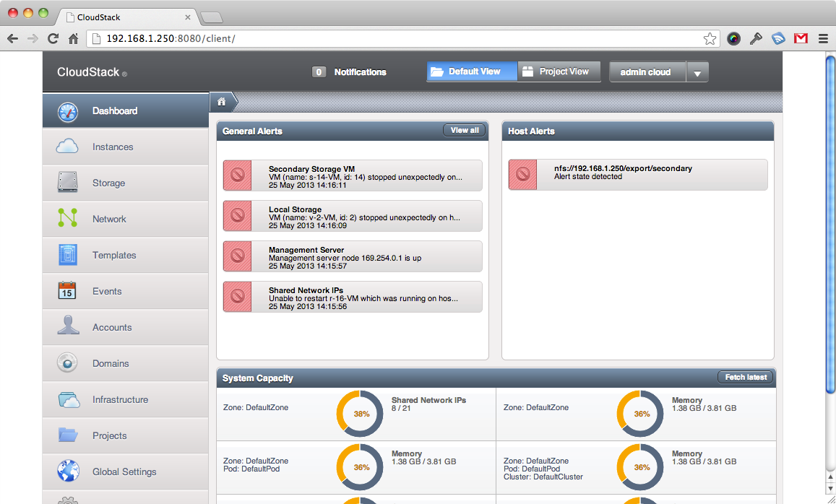Open the Infrastructure cloud-folder icon
The height and width of the screenshot is (504, 836).
69,399
